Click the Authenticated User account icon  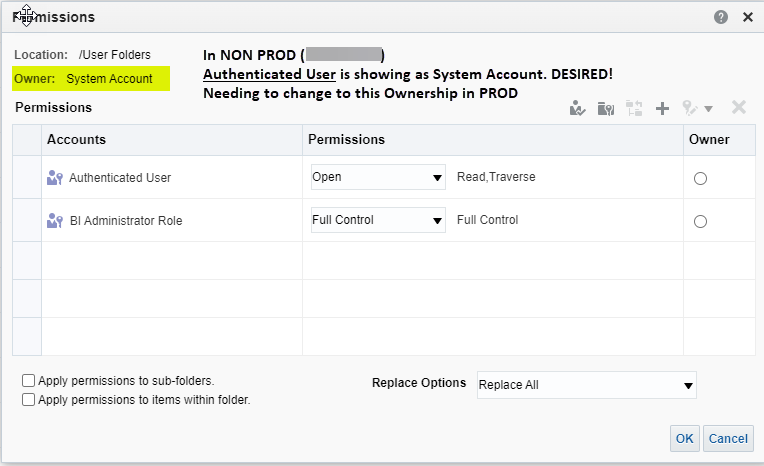pyautogui.click(x=55, y=177)
